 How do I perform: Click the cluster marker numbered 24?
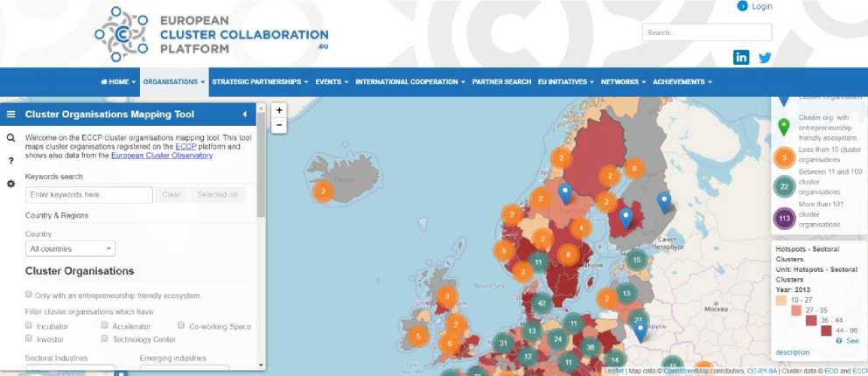[558, 339]
